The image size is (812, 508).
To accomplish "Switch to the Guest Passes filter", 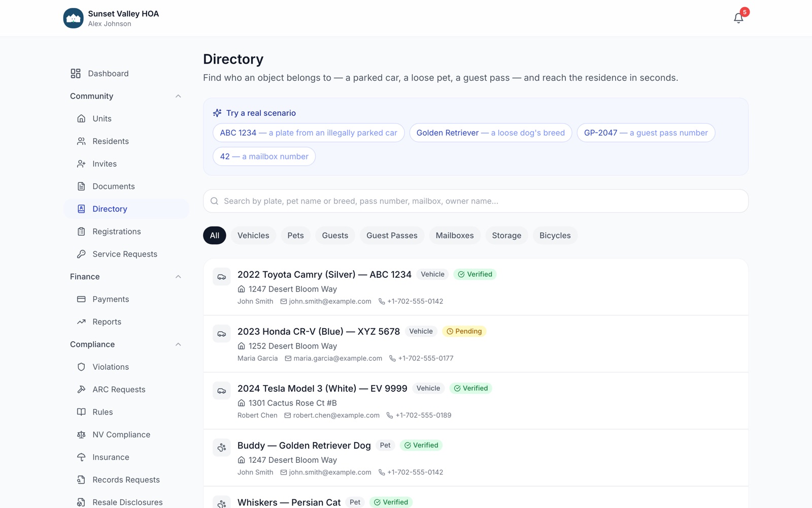I will tap(392, 235).
